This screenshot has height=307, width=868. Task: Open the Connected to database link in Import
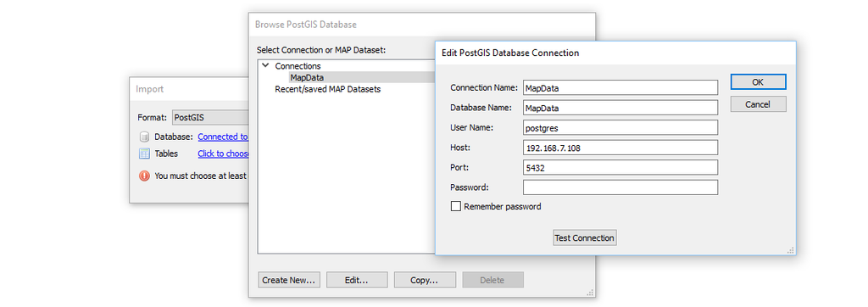click(223, 137)
